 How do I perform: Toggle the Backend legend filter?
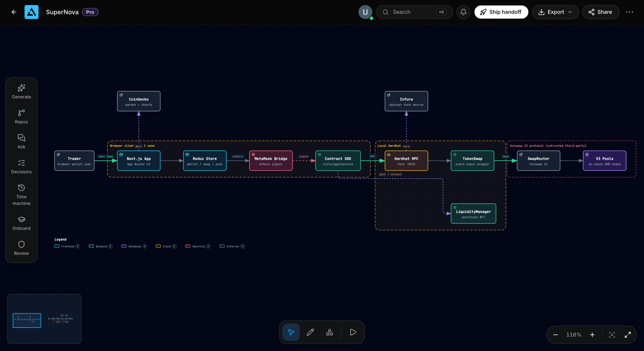101,246
